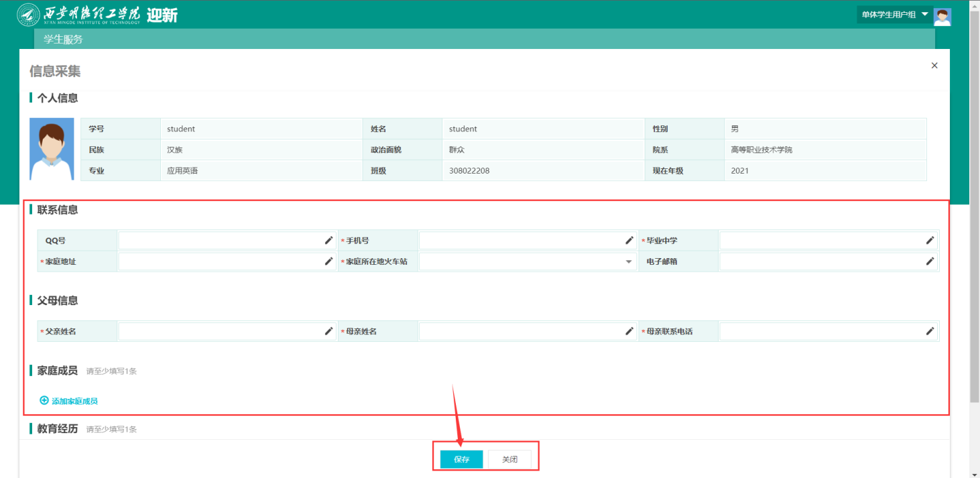Open the 学生服务 tab

pos(63,40)
